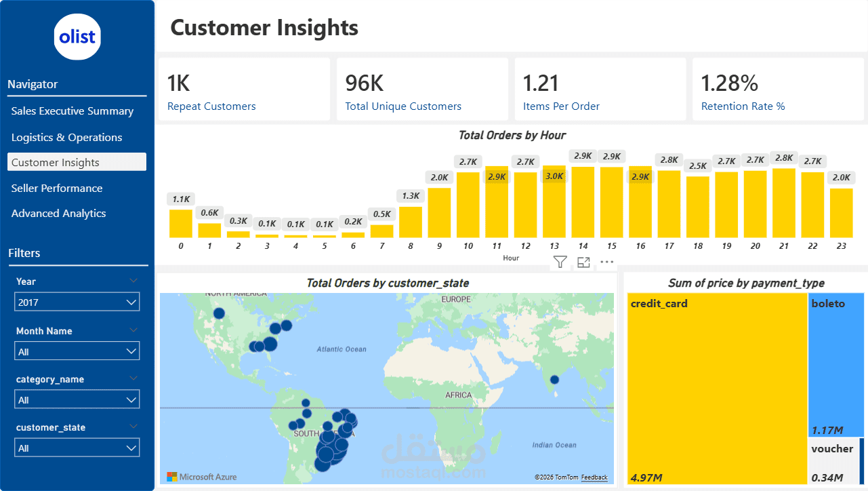Open the Year dropdown showing 2017

[77, 302]
